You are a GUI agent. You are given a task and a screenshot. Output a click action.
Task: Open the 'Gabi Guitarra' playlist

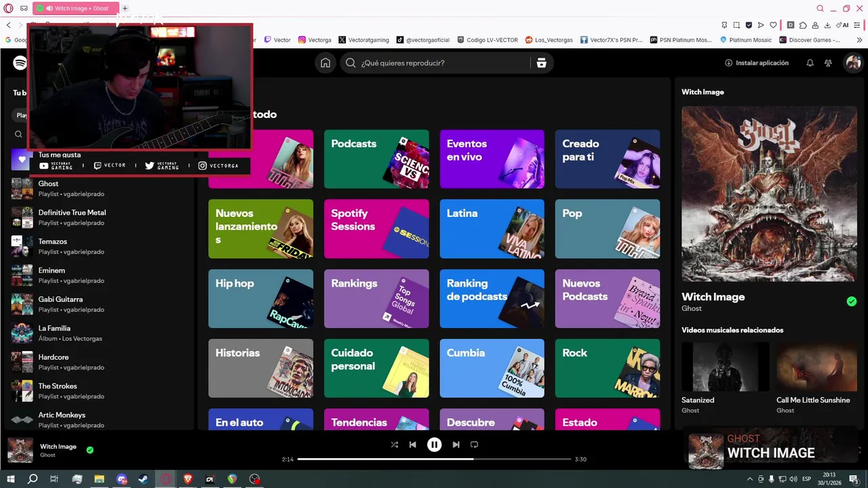98,304
